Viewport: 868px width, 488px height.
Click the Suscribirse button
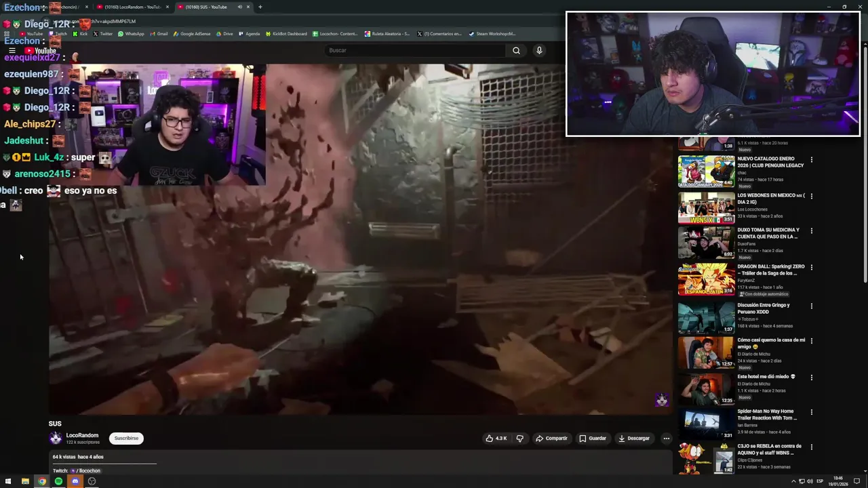(x=126, y=439)
